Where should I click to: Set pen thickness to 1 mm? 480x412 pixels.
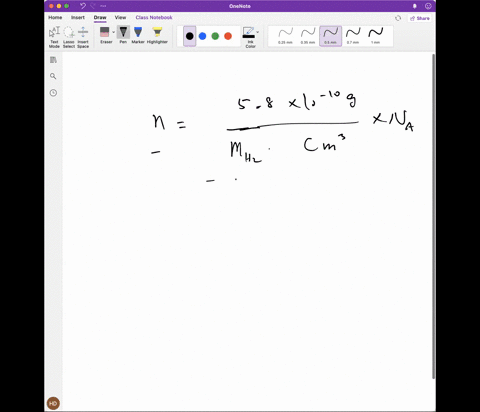[376, 36]
